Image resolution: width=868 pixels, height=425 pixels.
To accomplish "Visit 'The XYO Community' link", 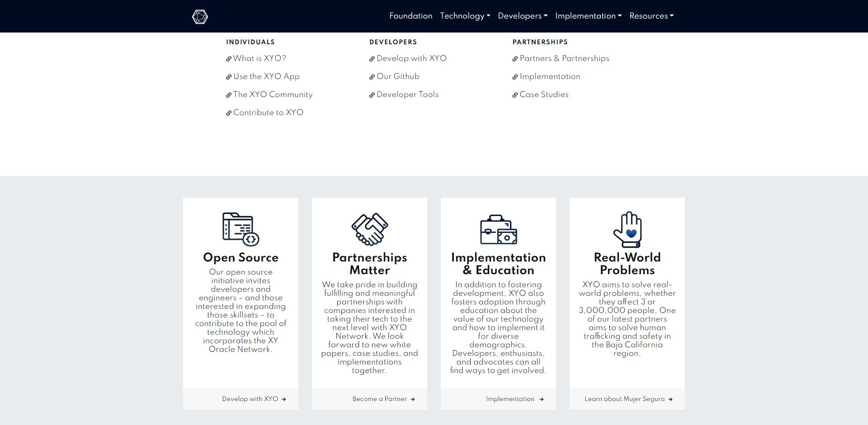I will [x=269, y=94].
